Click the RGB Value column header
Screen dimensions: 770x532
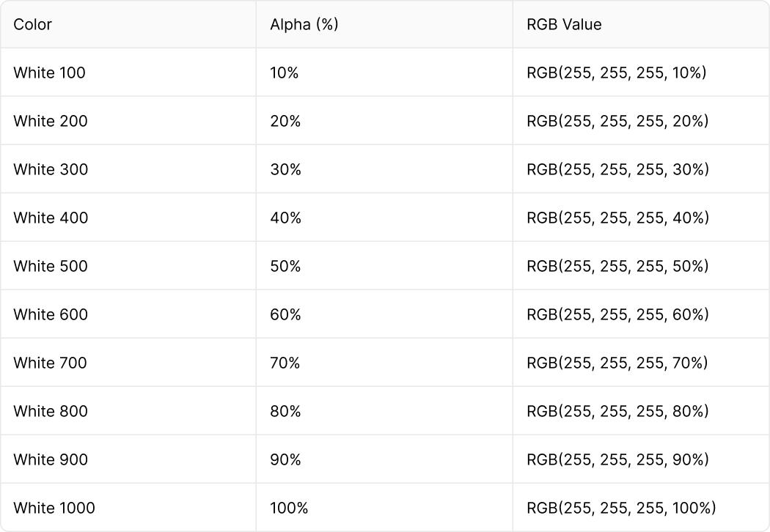tap(564, 24)
